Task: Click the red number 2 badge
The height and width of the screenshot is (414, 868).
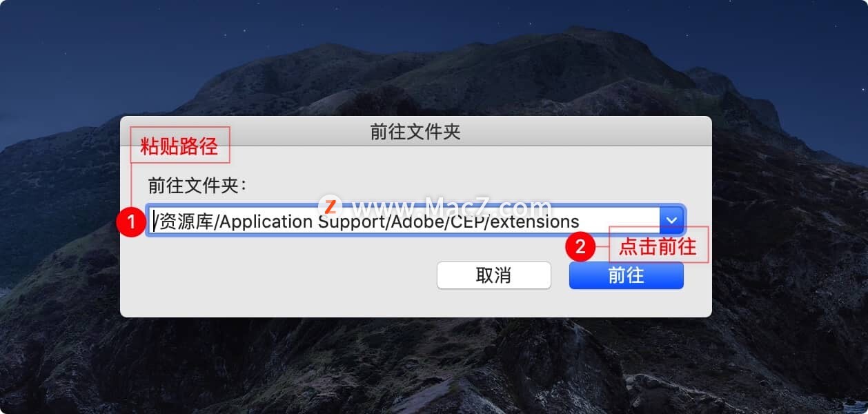Action: click(580, 247)
